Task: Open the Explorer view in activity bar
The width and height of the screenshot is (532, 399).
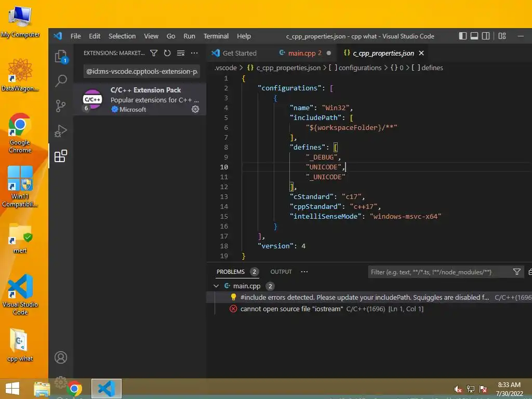Action: pos(61,56)
